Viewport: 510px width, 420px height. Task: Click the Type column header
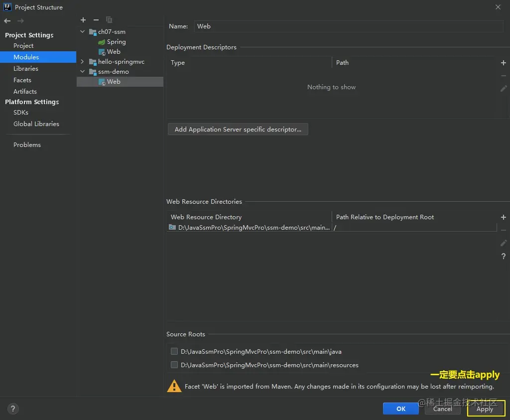(178, 63)
